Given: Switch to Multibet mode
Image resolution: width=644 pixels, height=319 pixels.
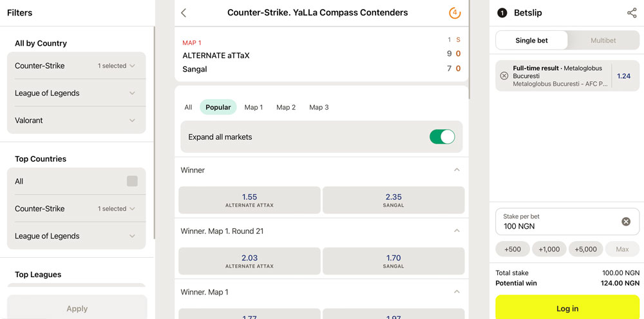Looking at the screenshot, I should click(603, 41).
